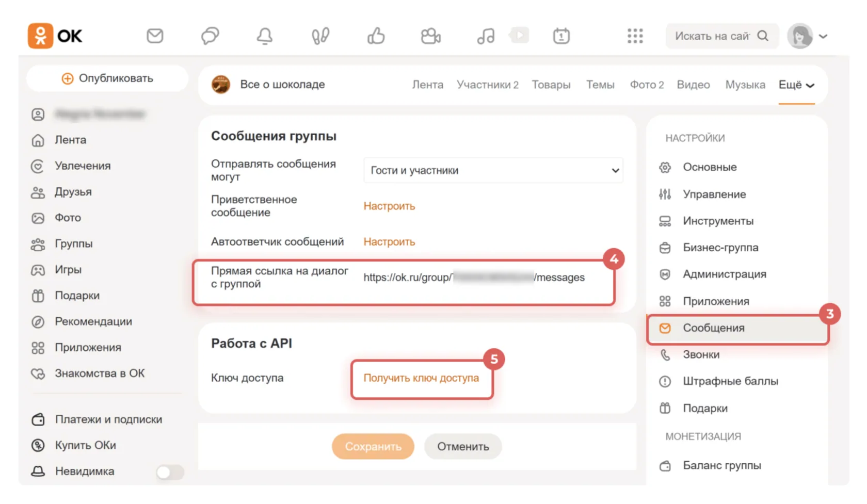
Task: Open Управление settings section
Action: coord(714,194)
